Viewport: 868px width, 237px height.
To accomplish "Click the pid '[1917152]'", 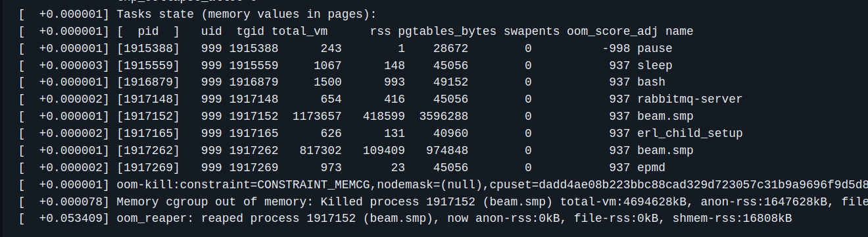I will pos(148,117).
